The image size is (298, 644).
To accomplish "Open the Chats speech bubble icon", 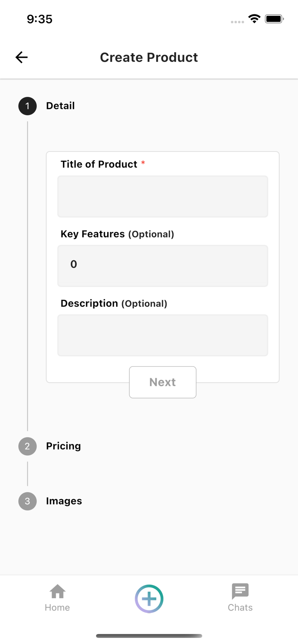I will [x=240, y=591].
